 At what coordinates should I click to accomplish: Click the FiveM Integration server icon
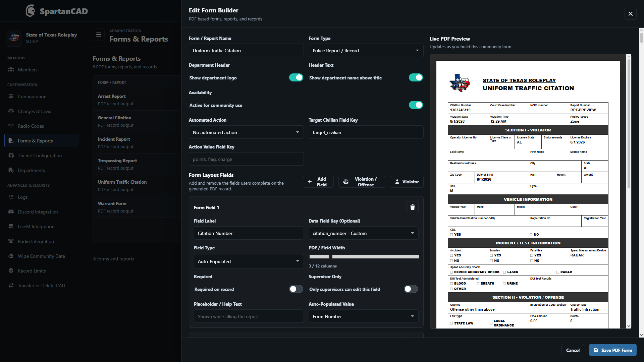click(11, 227)
